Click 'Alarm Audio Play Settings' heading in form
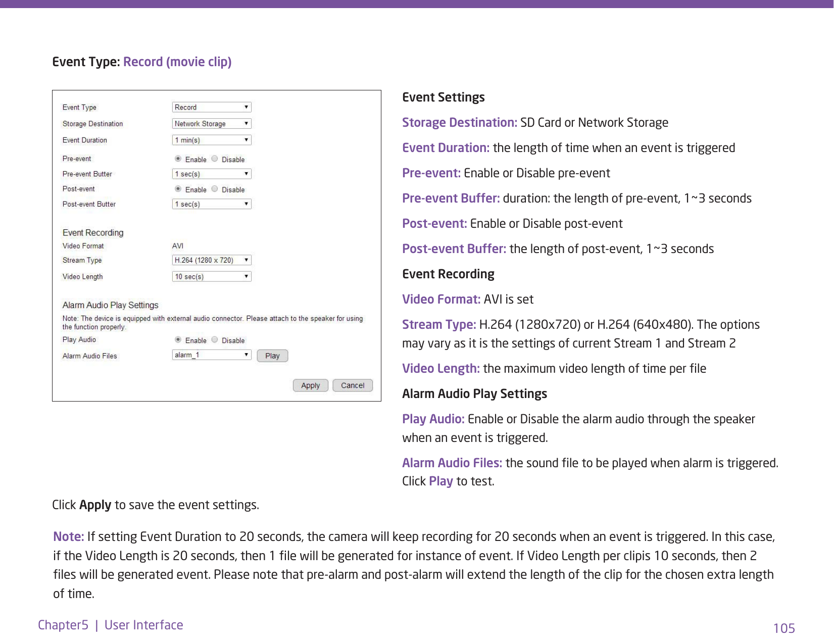This screenshot has width=834, height=644. click(111, 305)
